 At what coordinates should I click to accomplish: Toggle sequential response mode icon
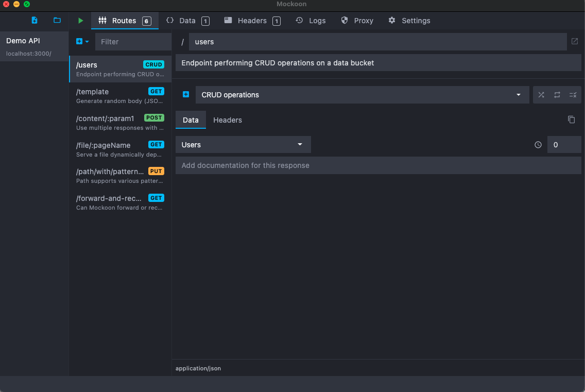(557, 95)
